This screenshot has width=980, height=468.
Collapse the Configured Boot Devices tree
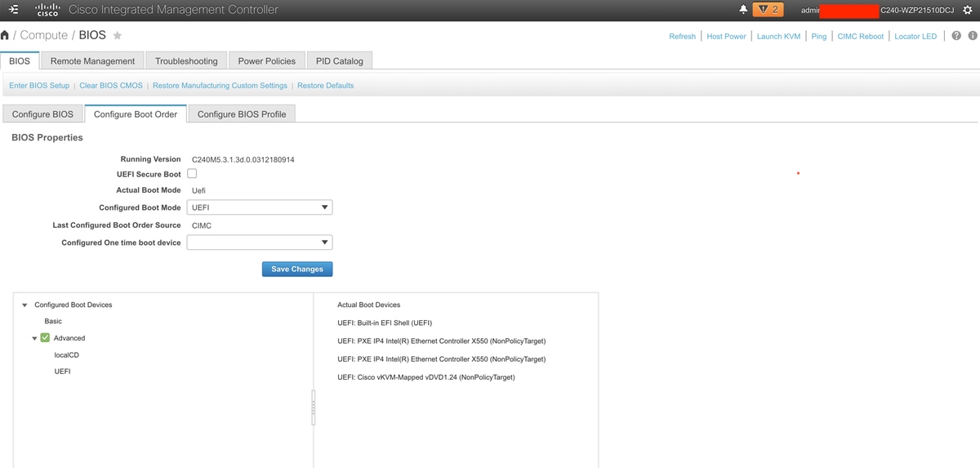(24, 305)
